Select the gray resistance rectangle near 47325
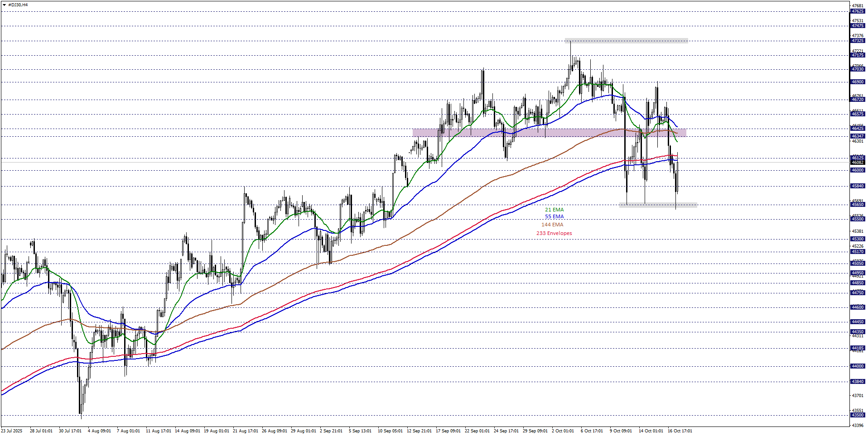The height and width of the screenshot is (436, 868). 626,41
